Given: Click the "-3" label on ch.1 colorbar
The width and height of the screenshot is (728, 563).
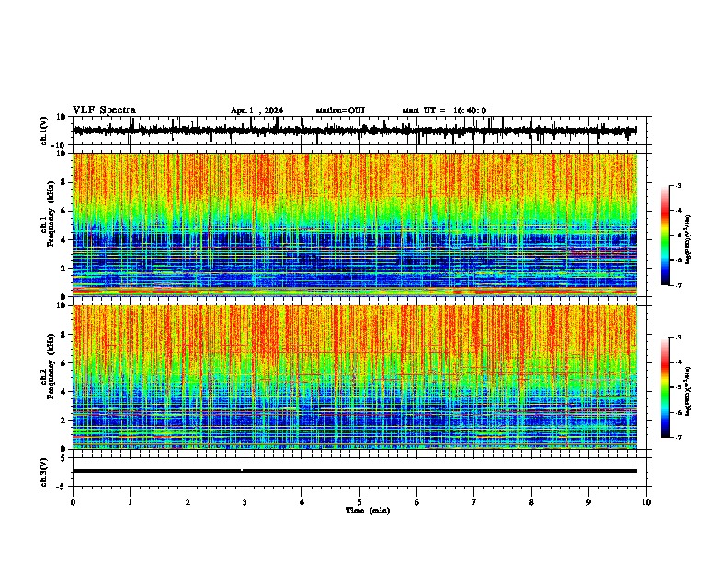Looking at the screenshot, I should (x=678, y=185).
